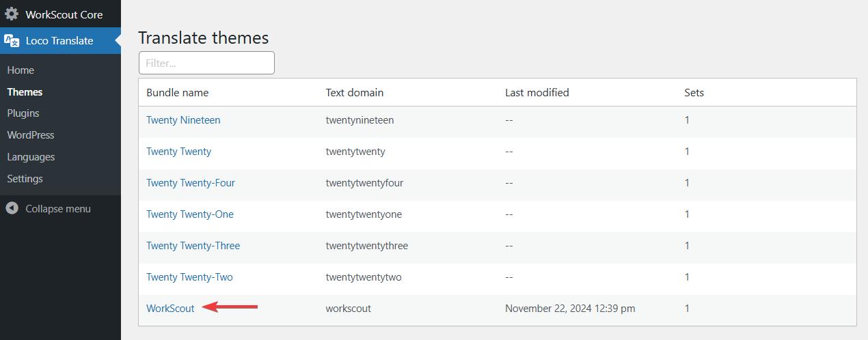Image resolution: width=868 pixels, height=340 pixels.
Task: Open the Home submenu item
Action: 21,70
